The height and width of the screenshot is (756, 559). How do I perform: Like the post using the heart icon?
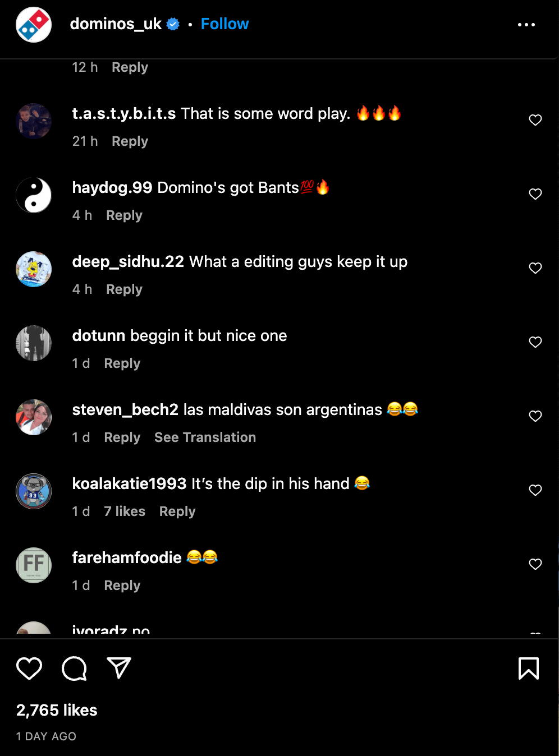29,668
